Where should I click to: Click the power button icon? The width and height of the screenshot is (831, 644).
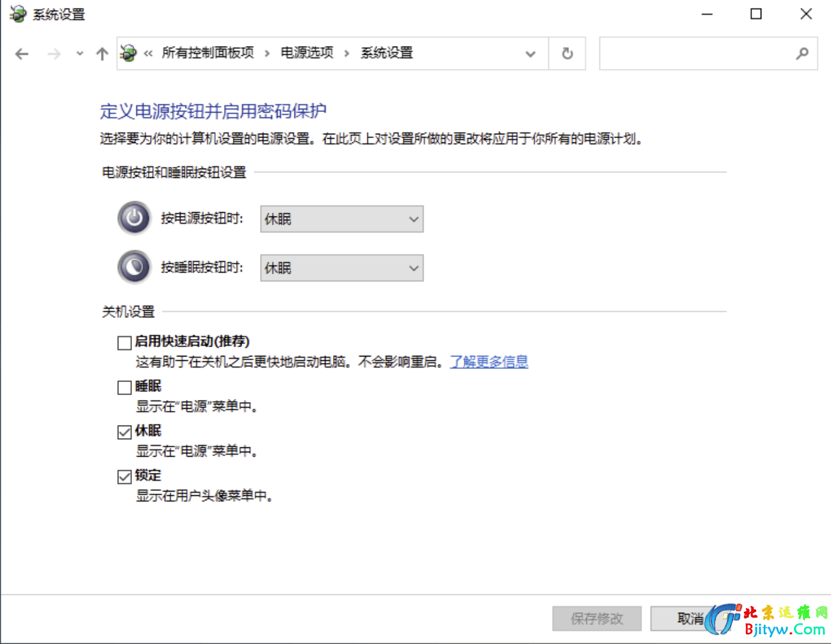(x=134, y=218)
